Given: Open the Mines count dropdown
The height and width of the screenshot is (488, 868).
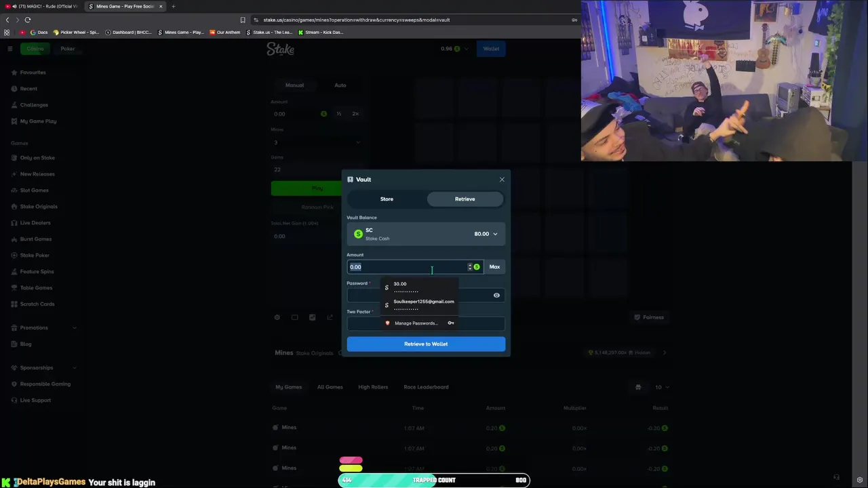Looking at the screenshot, I should coord(316,142).
